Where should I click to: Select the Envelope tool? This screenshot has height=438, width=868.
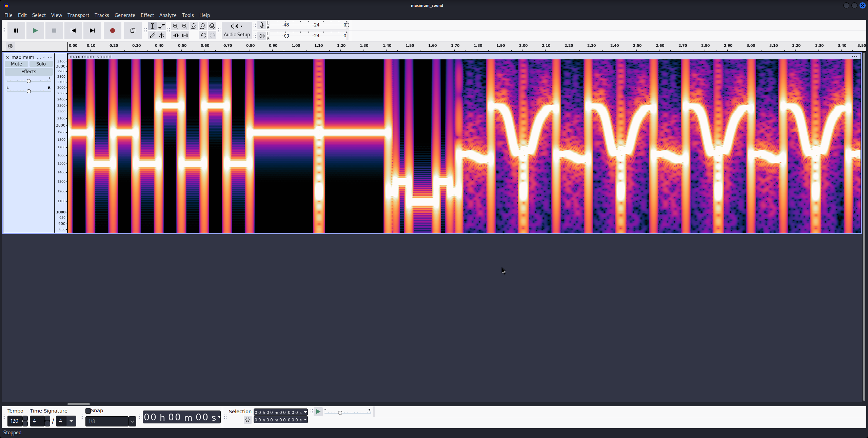162,26
